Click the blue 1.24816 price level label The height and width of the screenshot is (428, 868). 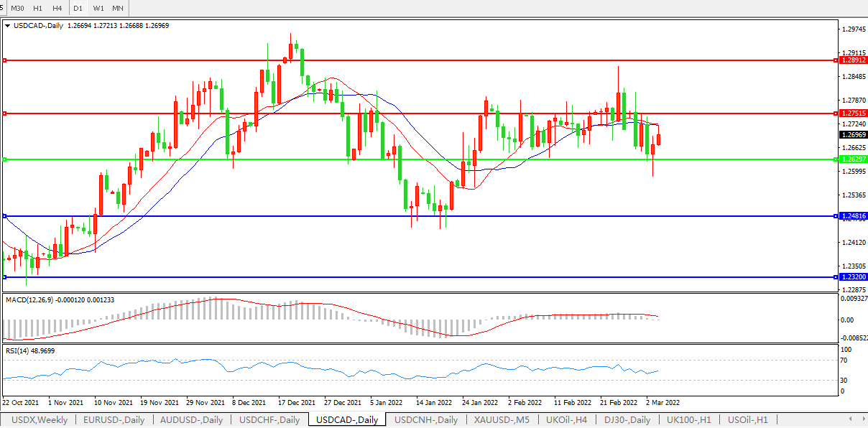click(x=854, y=215)
